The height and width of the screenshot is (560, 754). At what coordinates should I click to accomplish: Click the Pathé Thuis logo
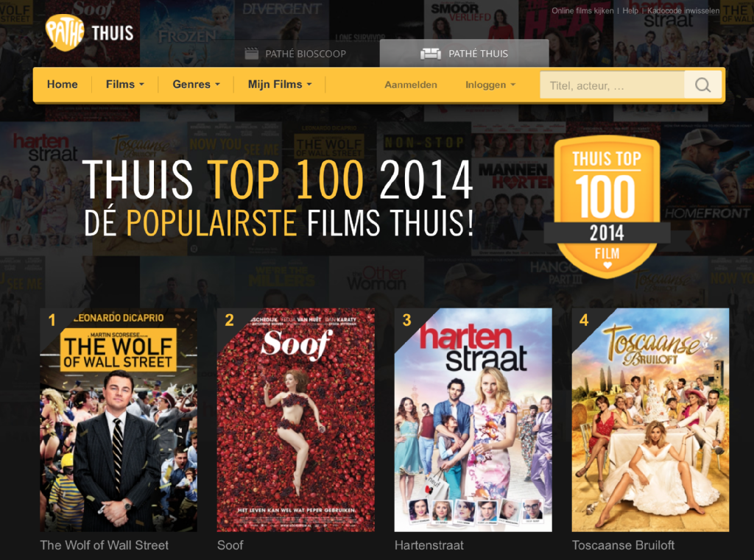89,32
